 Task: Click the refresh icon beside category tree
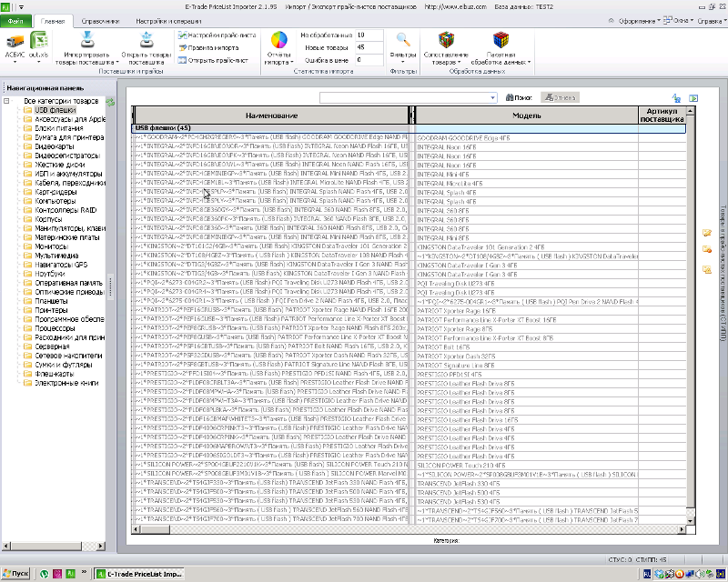[110, 102]
